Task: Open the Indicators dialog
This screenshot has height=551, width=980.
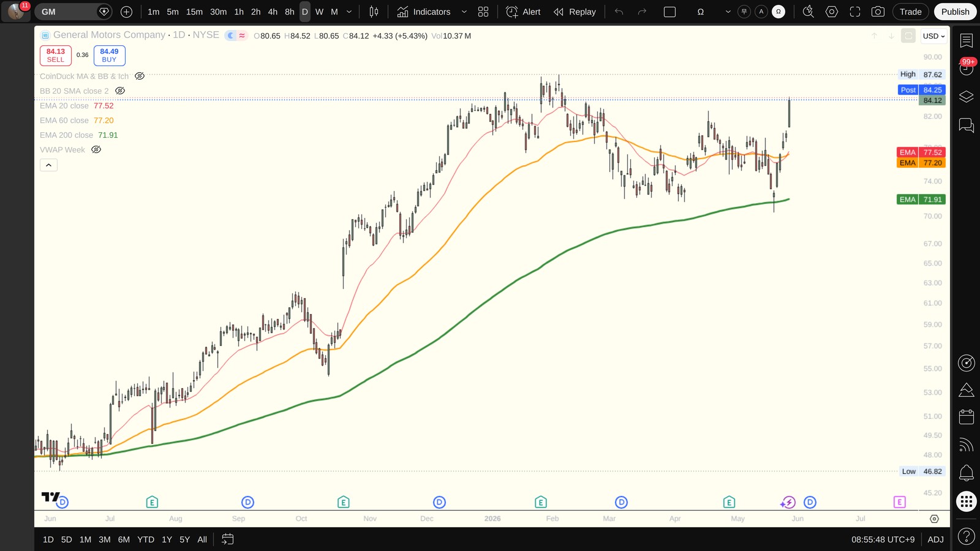Action: pos(424,12)
